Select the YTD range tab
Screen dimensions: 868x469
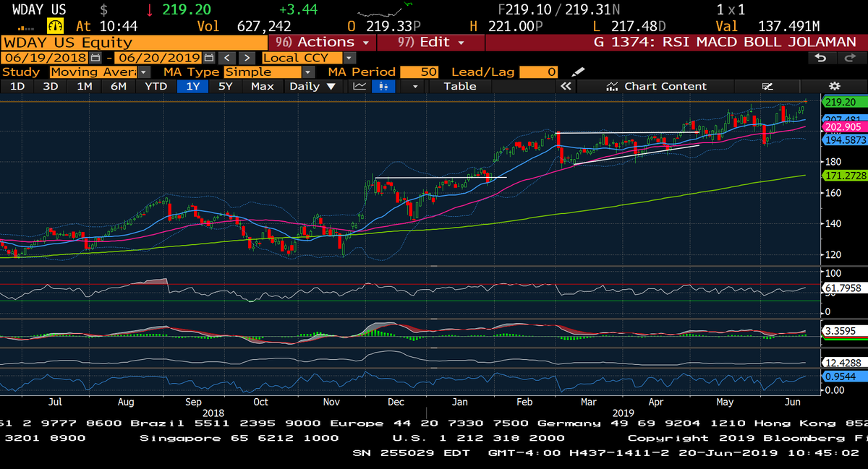tap(156, 86)
